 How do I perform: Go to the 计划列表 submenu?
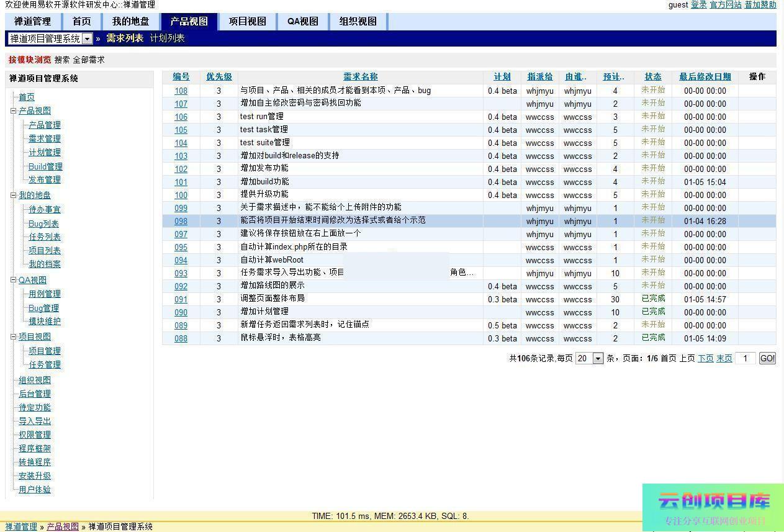(167, 38)
